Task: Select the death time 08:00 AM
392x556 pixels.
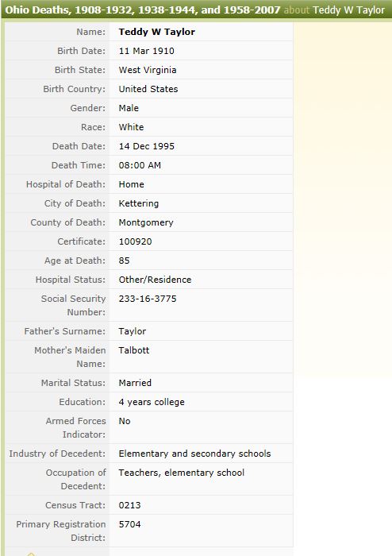Action: point(140,165)
